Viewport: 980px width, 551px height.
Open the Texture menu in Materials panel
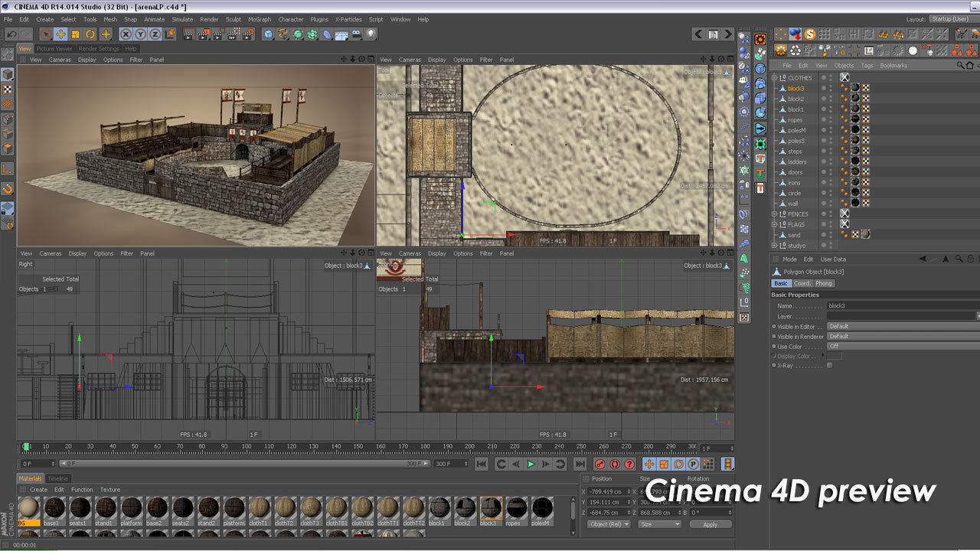(x=110, y=490)
